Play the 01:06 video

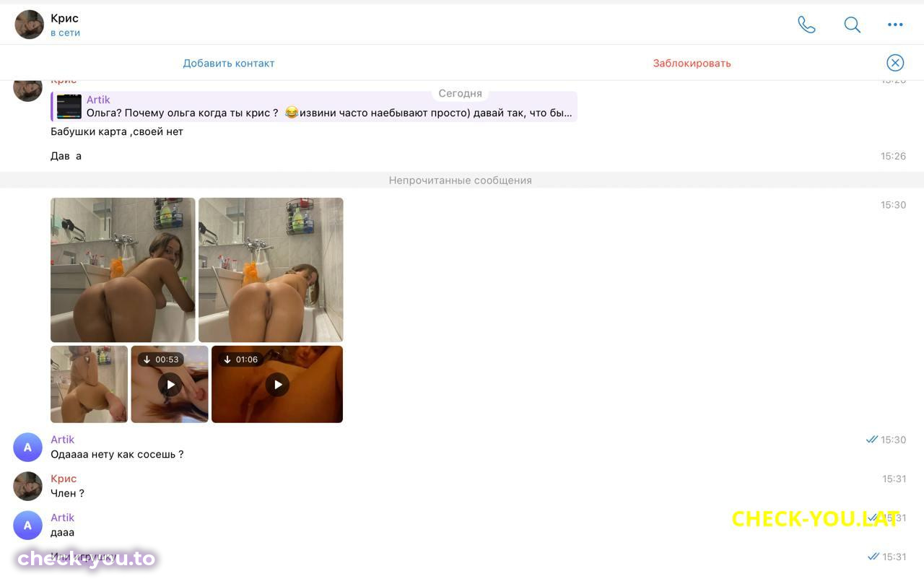click(277, 385)
